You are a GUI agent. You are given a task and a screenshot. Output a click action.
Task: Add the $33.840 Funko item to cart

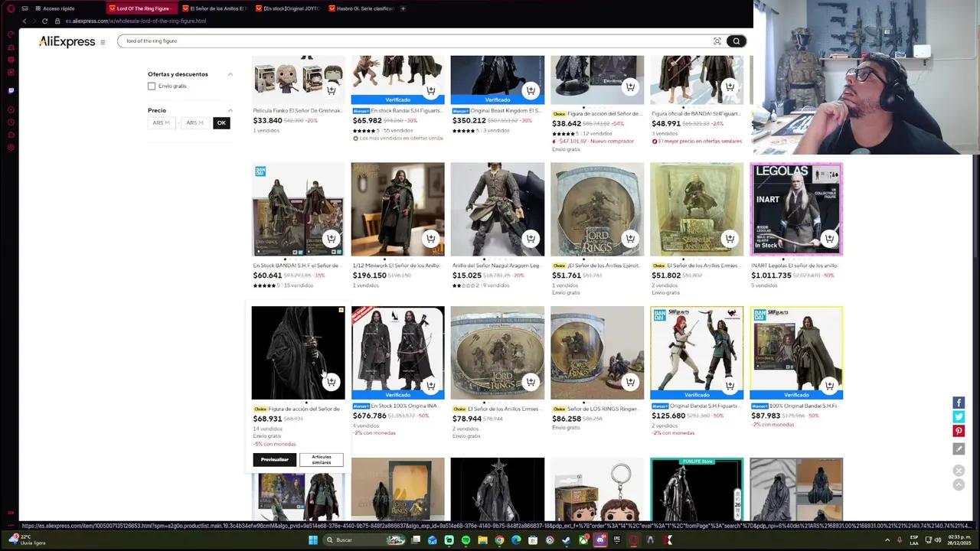pyautogui.click(x=331, y=90)
